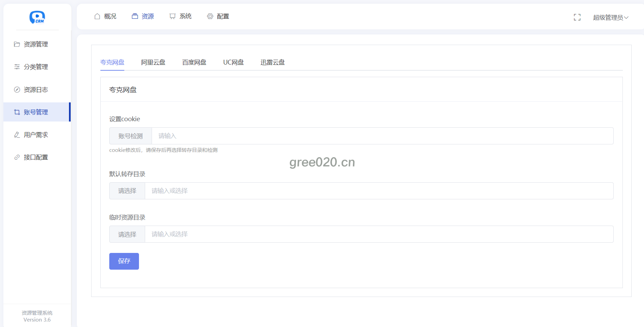
Task: Click the sliders icon beside 分类管理
Action: (x=17, y=67)
